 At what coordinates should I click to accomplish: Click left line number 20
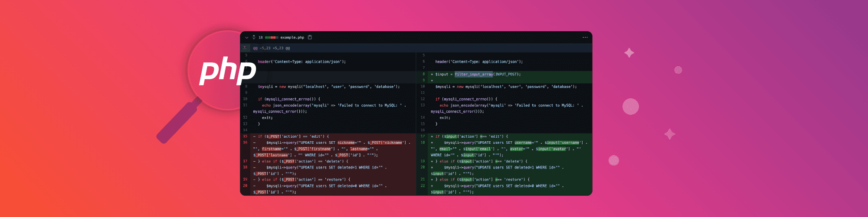pyautogui.click(x=245, y=186)
